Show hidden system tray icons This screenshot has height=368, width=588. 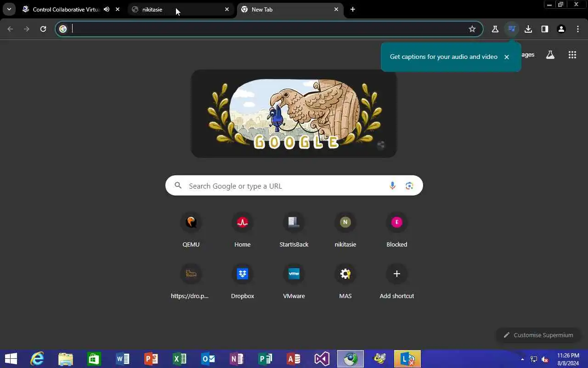[522, 359]
